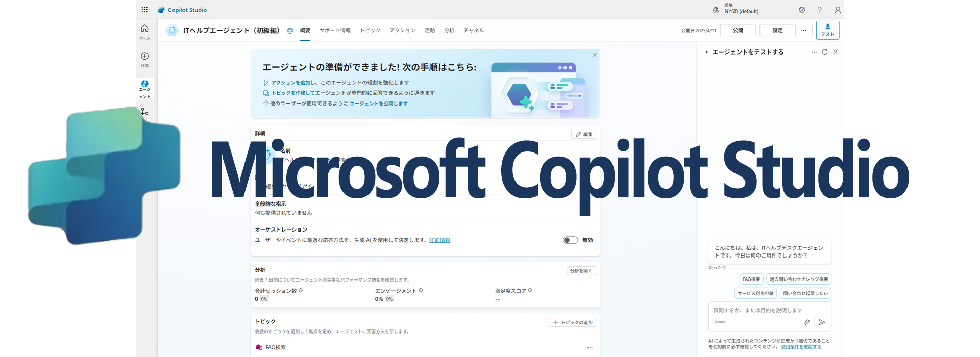Click the 公開 button
This screenshot has height=357, width=980.
(738, 30)
